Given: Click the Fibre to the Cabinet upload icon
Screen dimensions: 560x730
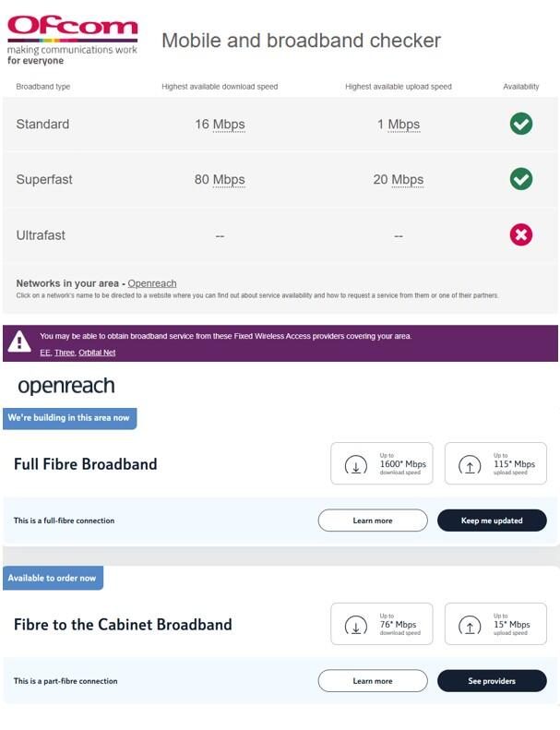Looking at the screenshot, I should pos(470,627).
